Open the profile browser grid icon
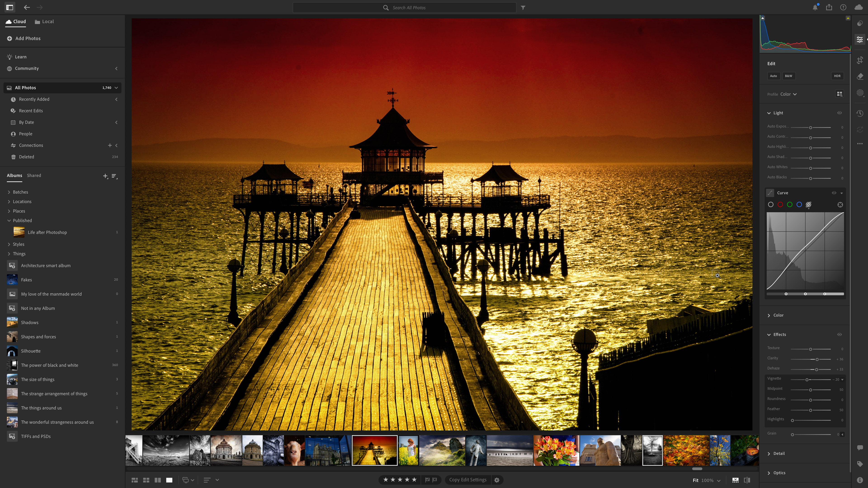The width and height of the screenshot is (868, 488). pos(839,94)
